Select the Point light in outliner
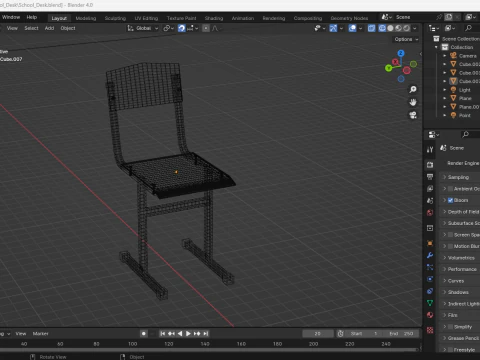The image size is (480, 360). (465, 115)
